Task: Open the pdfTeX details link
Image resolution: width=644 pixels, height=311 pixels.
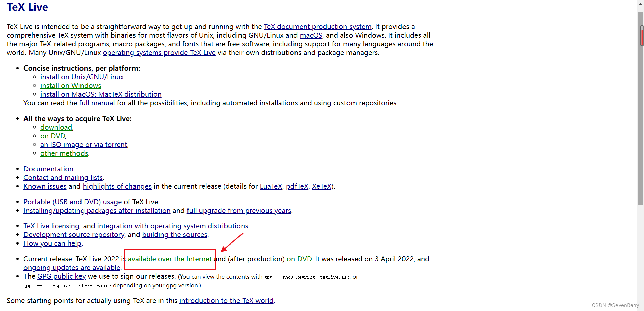Action: point(297,186)
